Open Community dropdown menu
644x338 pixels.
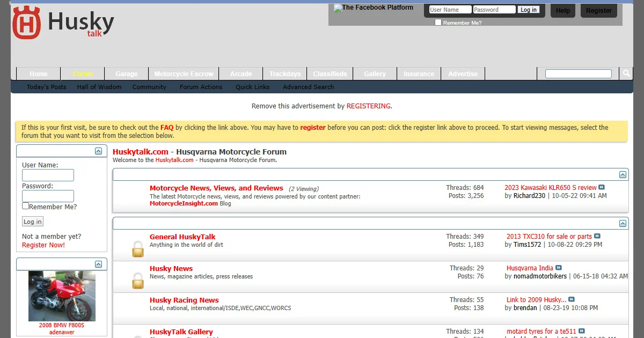[x=149, y=87]
